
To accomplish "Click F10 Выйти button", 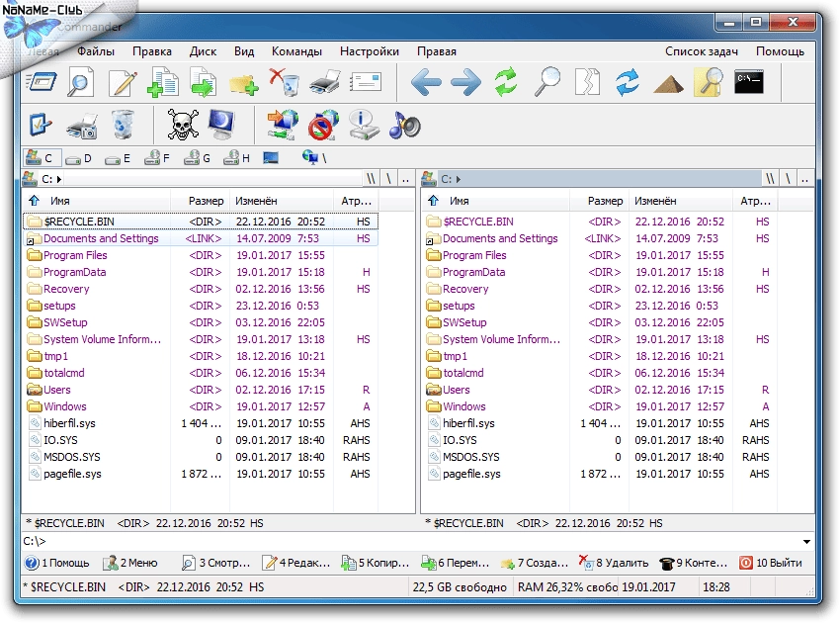I will coord(771,563).
